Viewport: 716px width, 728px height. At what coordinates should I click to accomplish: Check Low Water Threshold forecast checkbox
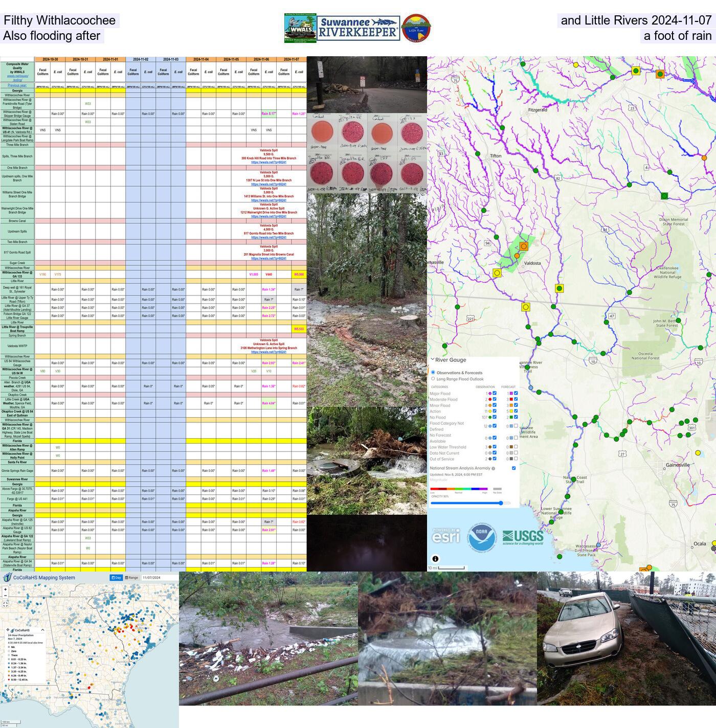coord(516,447)
